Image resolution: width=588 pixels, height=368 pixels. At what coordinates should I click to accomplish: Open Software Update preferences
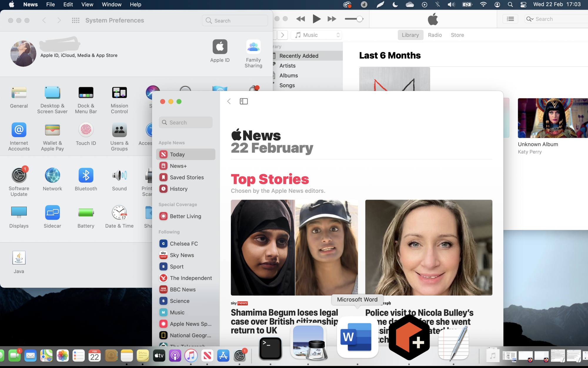19,175
